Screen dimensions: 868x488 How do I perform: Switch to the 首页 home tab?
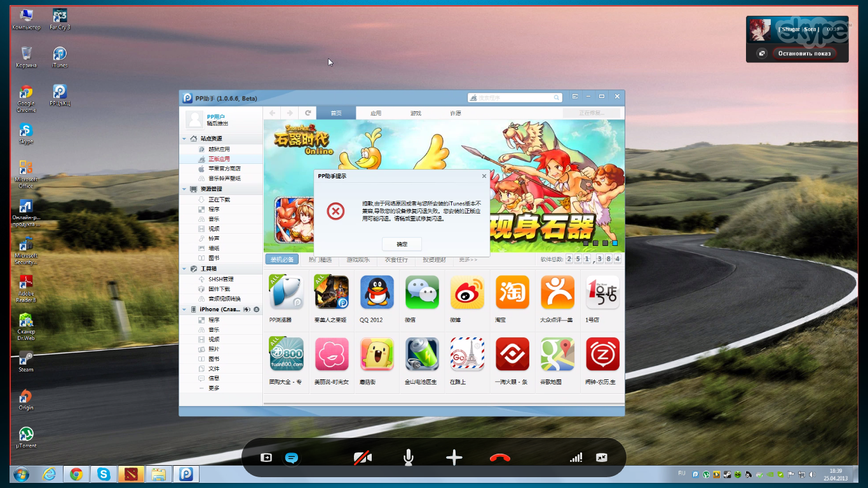[x=336, y=113]
